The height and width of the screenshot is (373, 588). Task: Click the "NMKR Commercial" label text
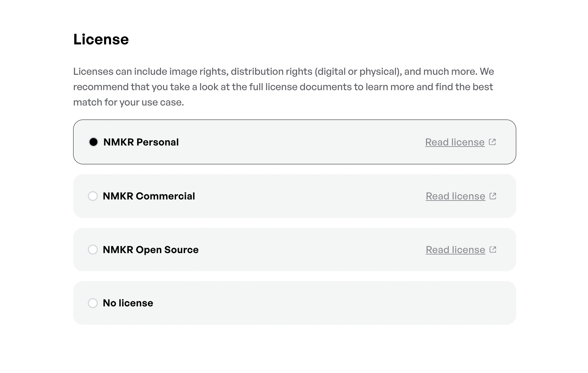149,196
